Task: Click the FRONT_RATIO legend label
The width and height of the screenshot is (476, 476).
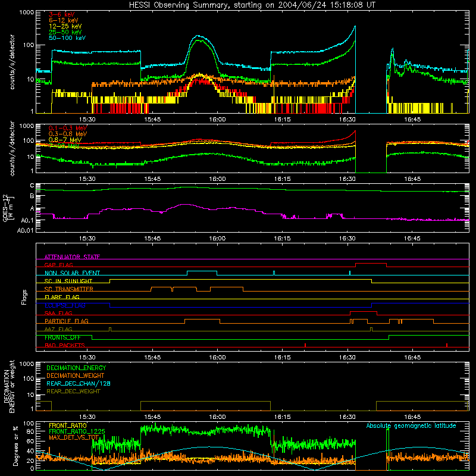Action: click(x=68, y=425)
